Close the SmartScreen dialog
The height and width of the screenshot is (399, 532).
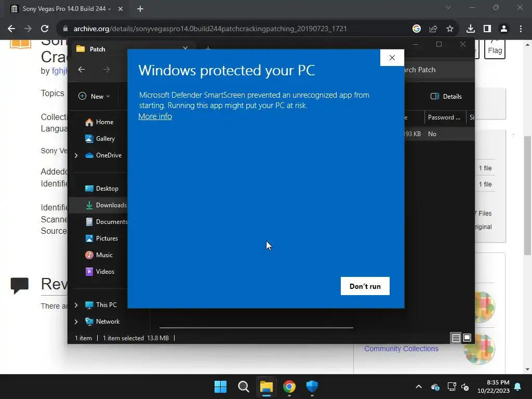click(392, 58)
